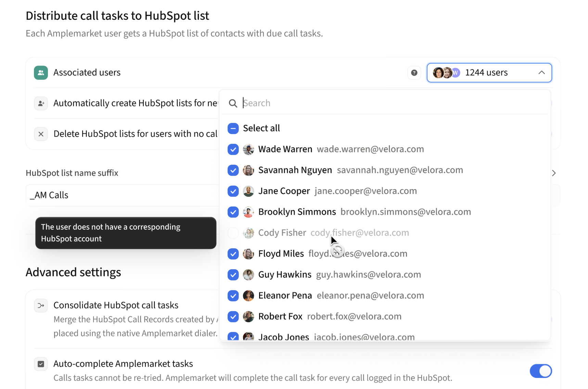Click Guy Hawkins's avatar

coord(248,275)
